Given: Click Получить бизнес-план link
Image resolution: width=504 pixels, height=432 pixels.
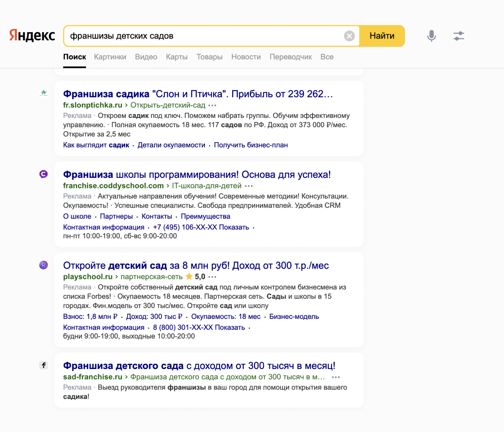Looking at the screenshot, I should pos(251,145).
